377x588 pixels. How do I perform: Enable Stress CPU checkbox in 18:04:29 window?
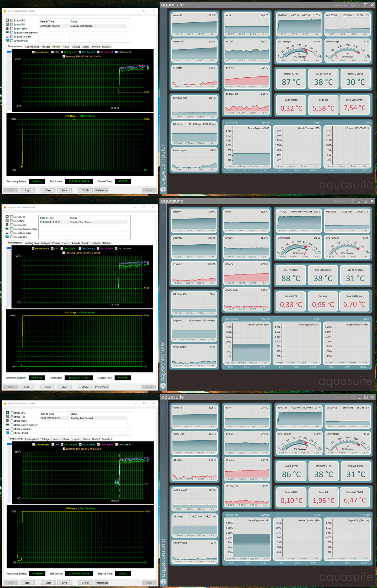12,20
